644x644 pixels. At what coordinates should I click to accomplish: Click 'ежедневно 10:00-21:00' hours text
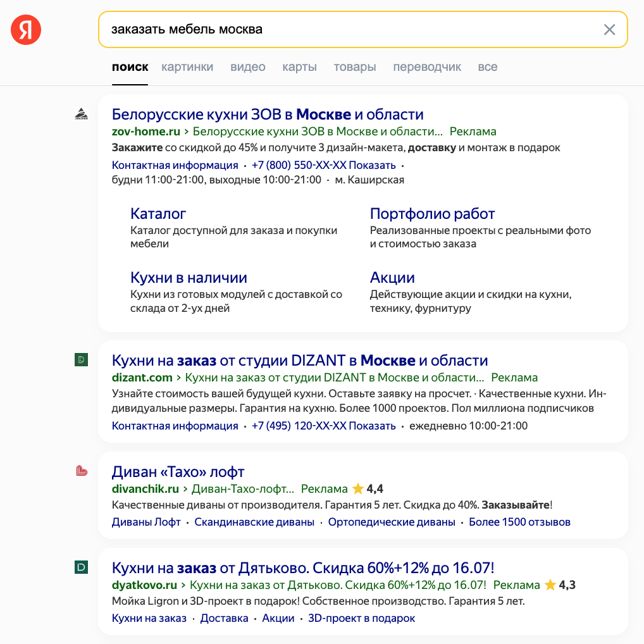(x=468, y=426)
